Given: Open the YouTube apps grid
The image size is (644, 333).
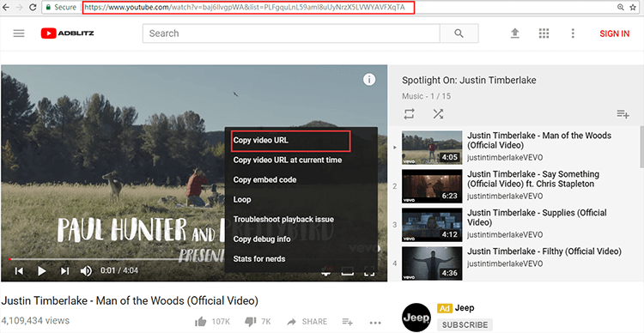Looking at the screenshot, I should point(544,33).
